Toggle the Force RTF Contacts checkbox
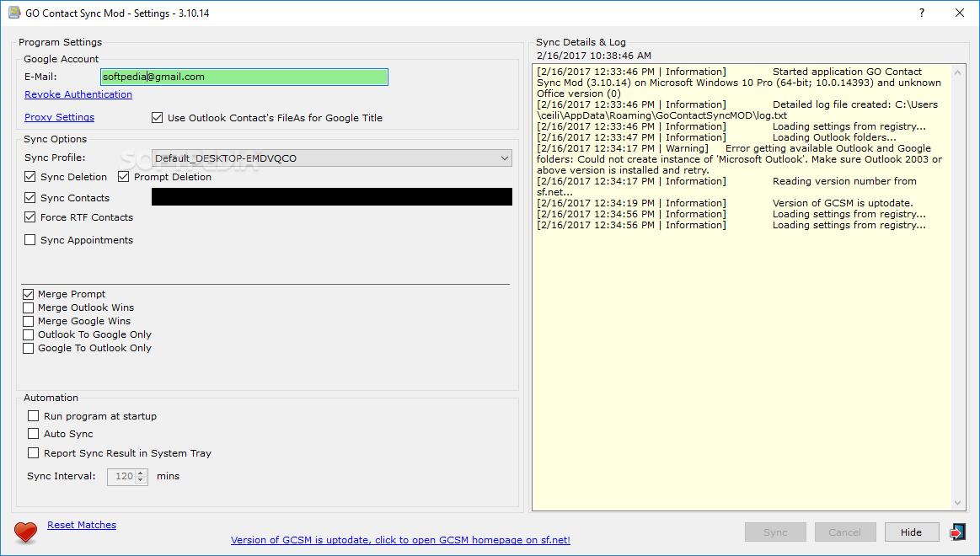Image resolution: width=980 pixels, height=556 pixels. [30, 217]
